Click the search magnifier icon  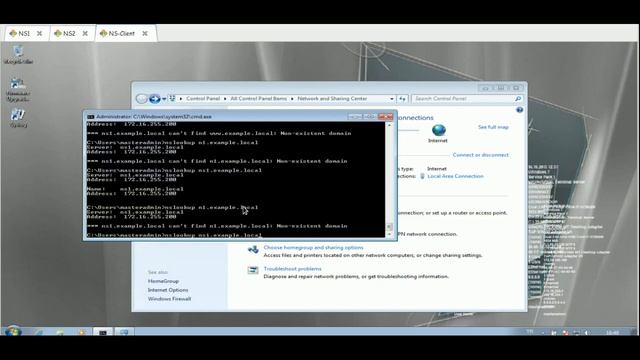pos(518,99)
